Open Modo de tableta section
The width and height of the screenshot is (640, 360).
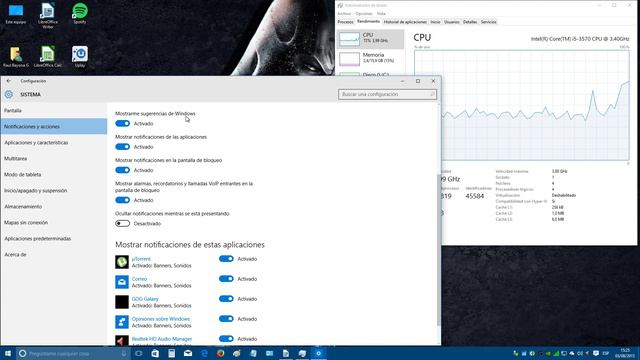pos(54,174)
